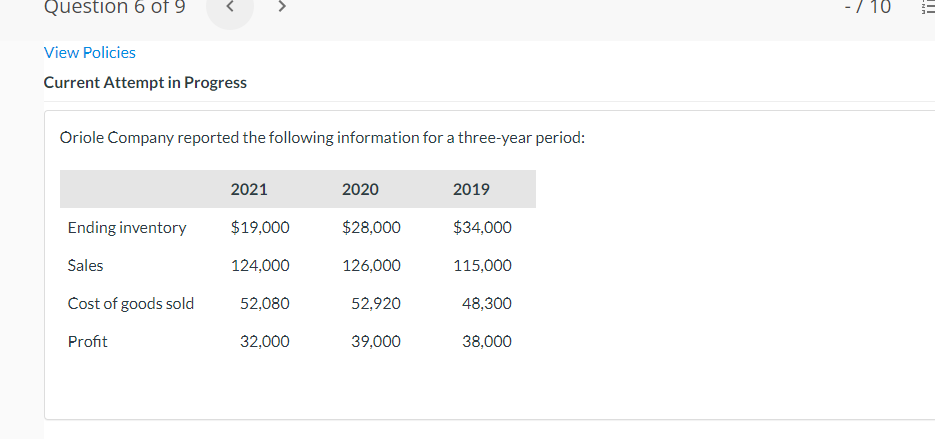Image resolution: width=935 pixels, height=439 pixels.
Task: Open the View Policies link
Action: tap(89, 52)
